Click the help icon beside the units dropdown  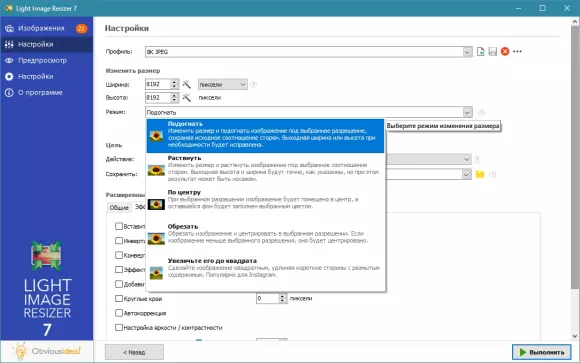click(x=253, y=85)
